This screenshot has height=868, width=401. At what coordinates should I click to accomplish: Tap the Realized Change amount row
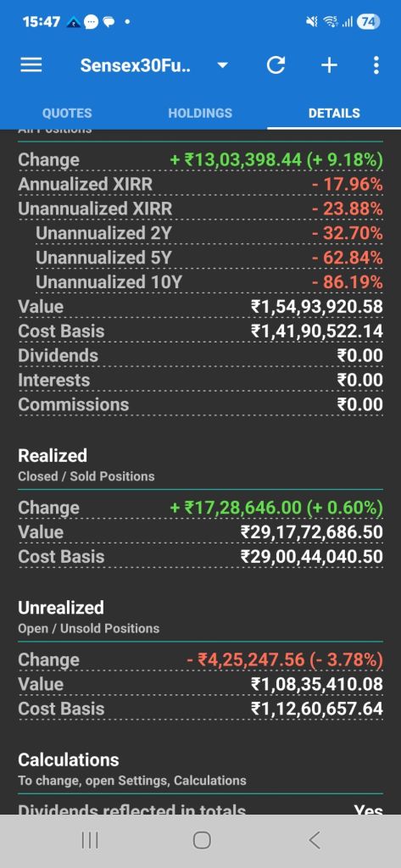coord(200,508)
